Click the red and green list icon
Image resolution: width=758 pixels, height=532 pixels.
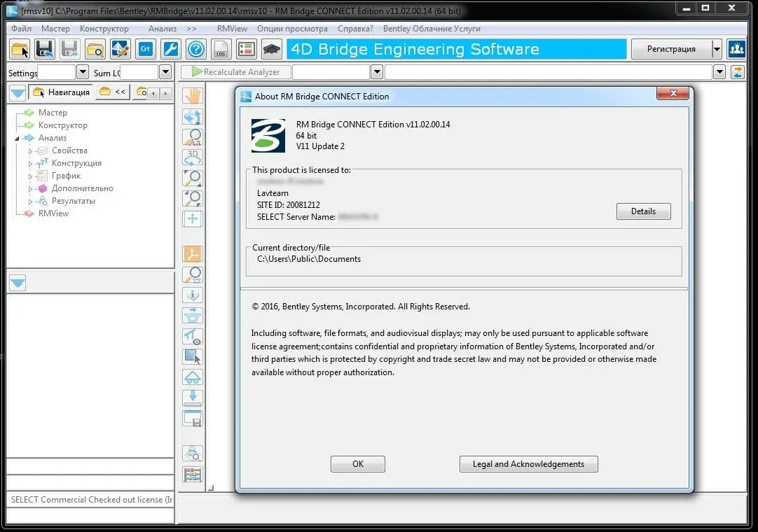pyautogui.click(x=246, y=49)
